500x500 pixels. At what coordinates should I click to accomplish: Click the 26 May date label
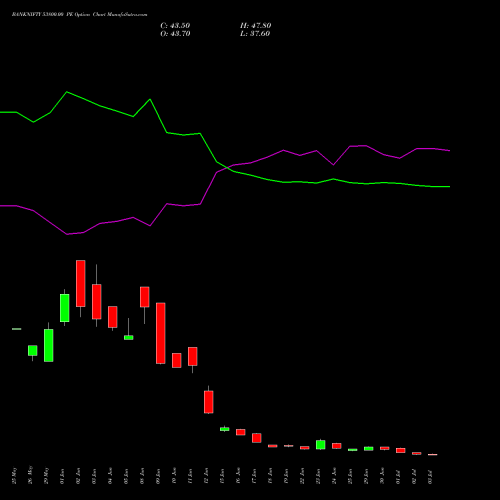point(30,475)
